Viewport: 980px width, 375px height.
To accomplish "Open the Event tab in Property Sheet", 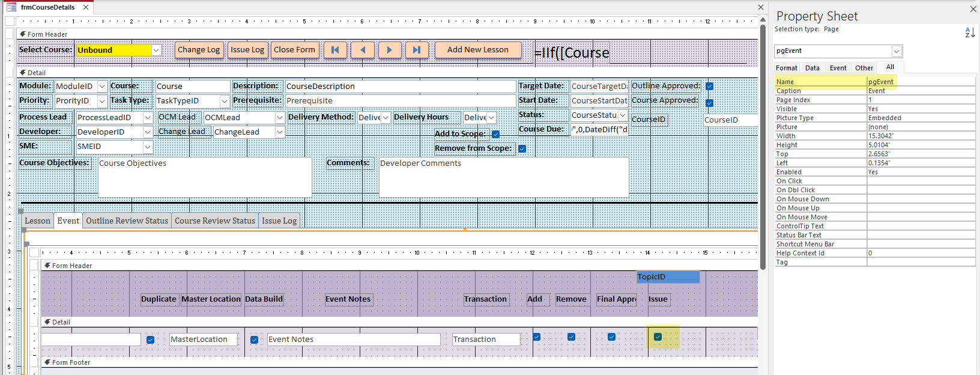I will pos(838,68).
